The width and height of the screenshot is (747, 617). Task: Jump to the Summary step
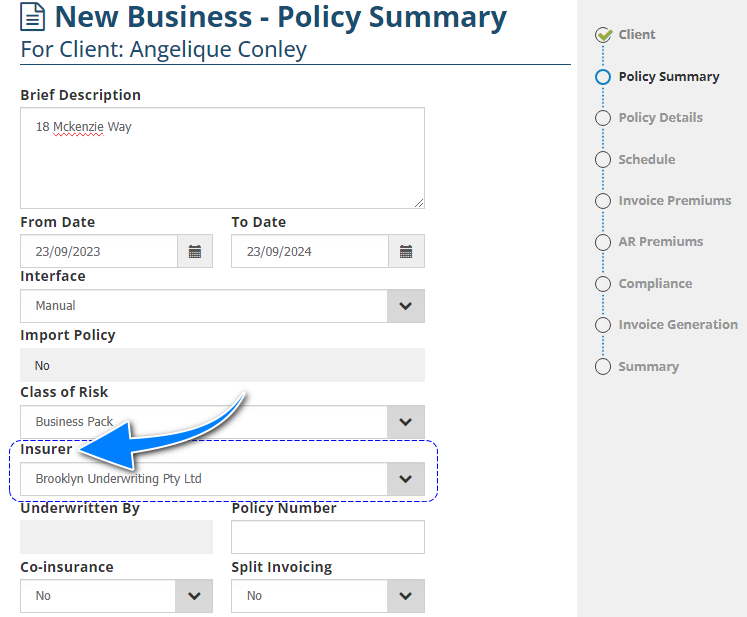[x=648, y=367]
